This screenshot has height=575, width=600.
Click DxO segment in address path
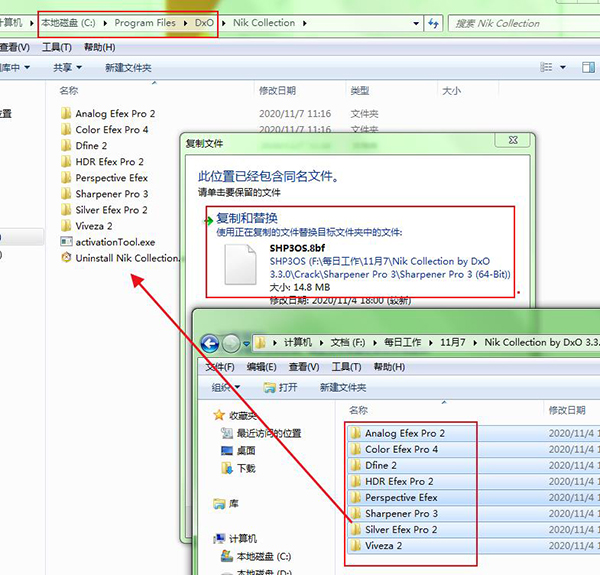tap(204, 23)
